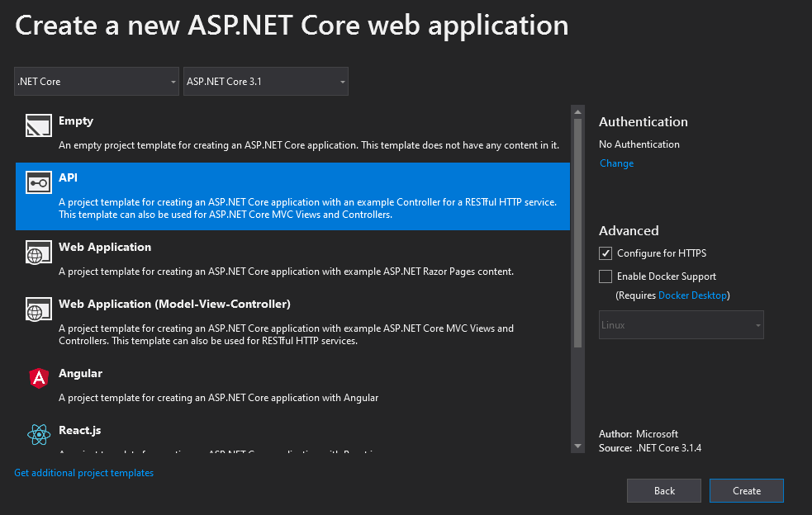This screenshot has height=515, width=812.
Task: Click the Enable Docker Support label
Action: pos(667,276)
